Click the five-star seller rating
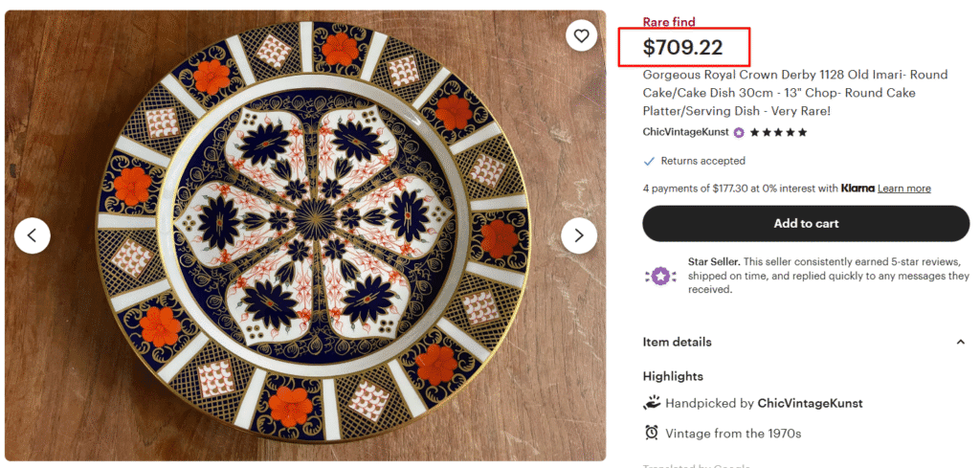The height and width of the screenshot is (468, 980). 778,132
